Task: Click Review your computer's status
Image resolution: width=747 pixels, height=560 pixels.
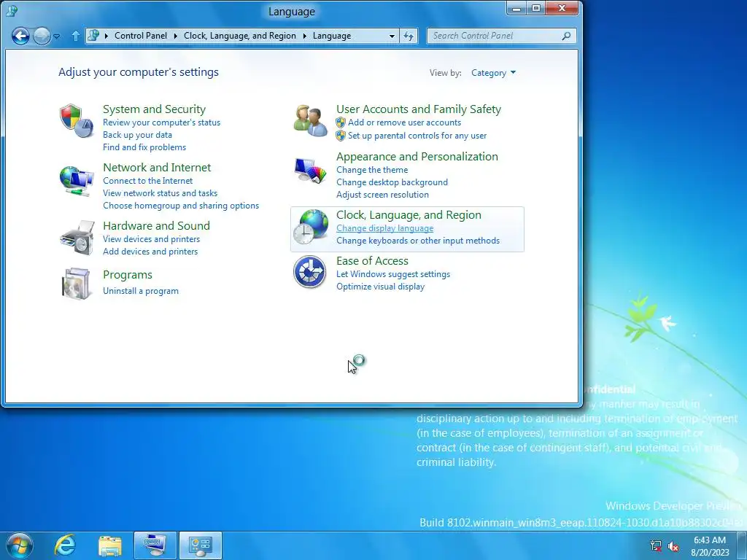Action: coord(161,122)
